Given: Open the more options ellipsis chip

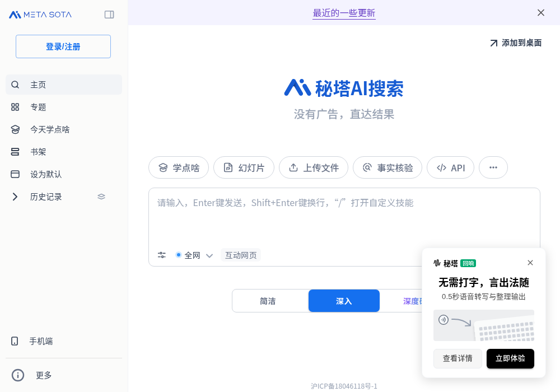Looking at the screenshot, I should (x=493, y=167).
